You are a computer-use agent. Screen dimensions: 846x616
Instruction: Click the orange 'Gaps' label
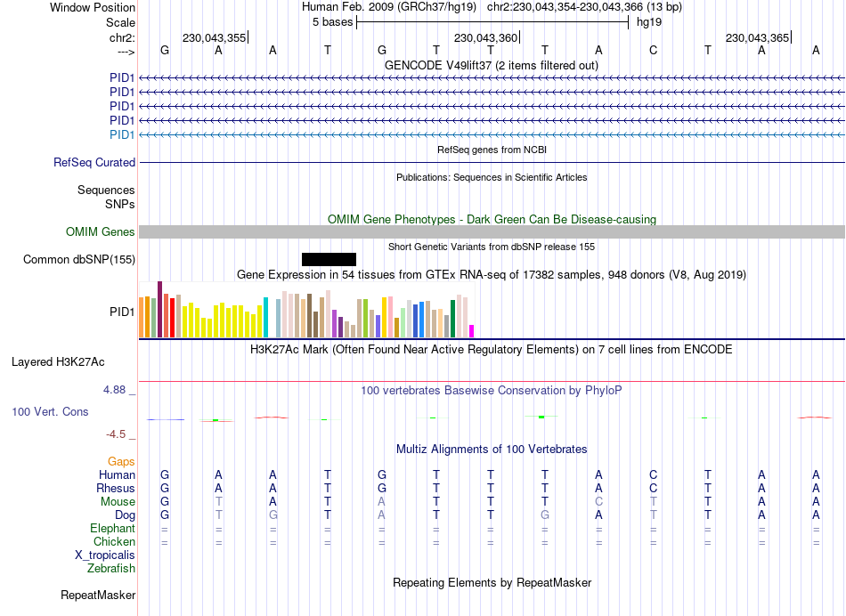pyautogui.click(x=121, y=462)
